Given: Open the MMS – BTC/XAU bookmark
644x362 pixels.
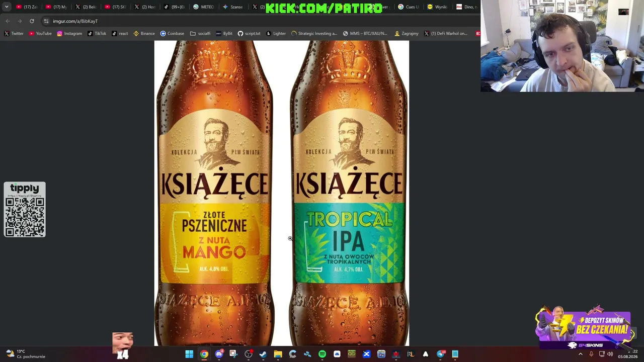Looking at the screenshot, I should click(365, 34).
